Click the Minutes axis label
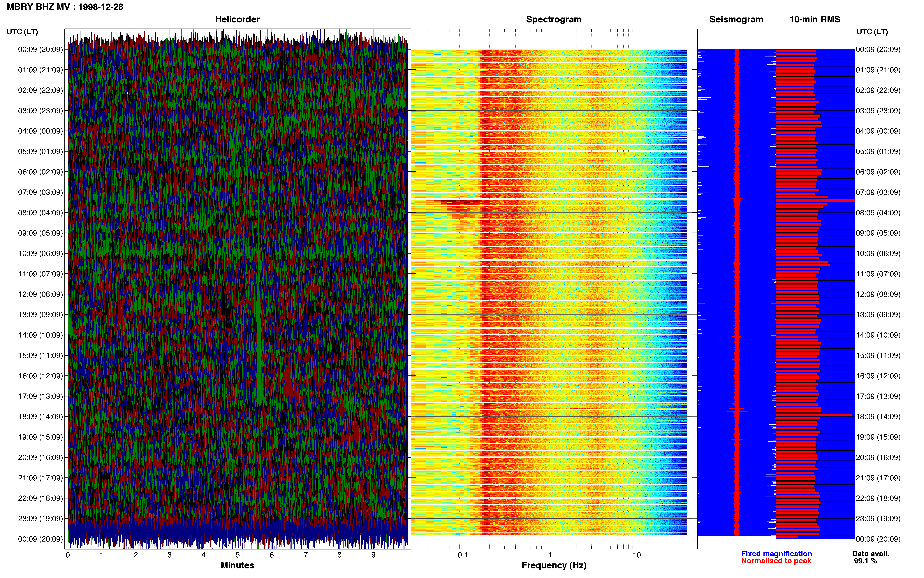Viewport: 924px width, 578px height. point(237,565)
